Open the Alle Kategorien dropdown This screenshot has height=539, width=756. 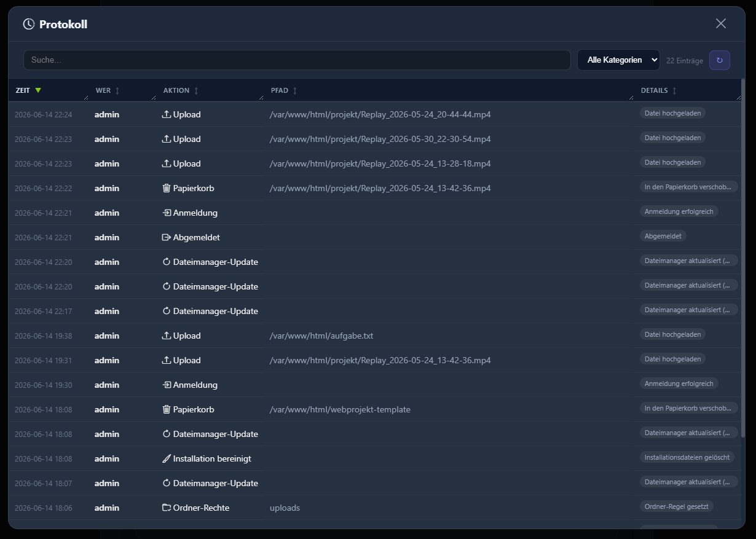[x=618, y=60]
